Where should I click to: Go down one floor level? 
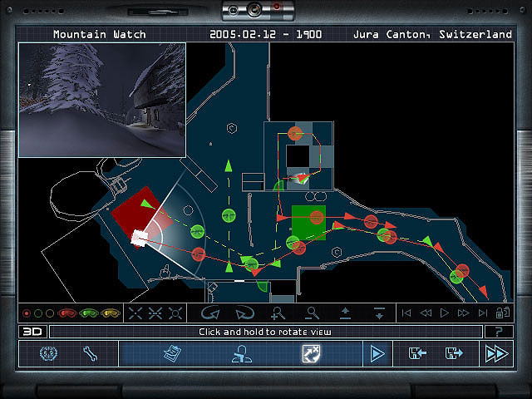coord(379,313)
